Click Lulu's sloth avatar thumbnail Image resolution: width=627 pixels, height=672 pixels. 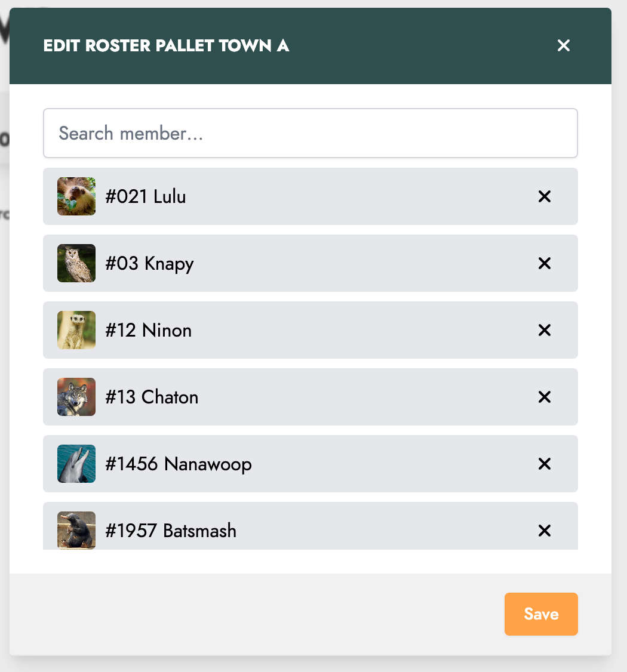point(76,196)
